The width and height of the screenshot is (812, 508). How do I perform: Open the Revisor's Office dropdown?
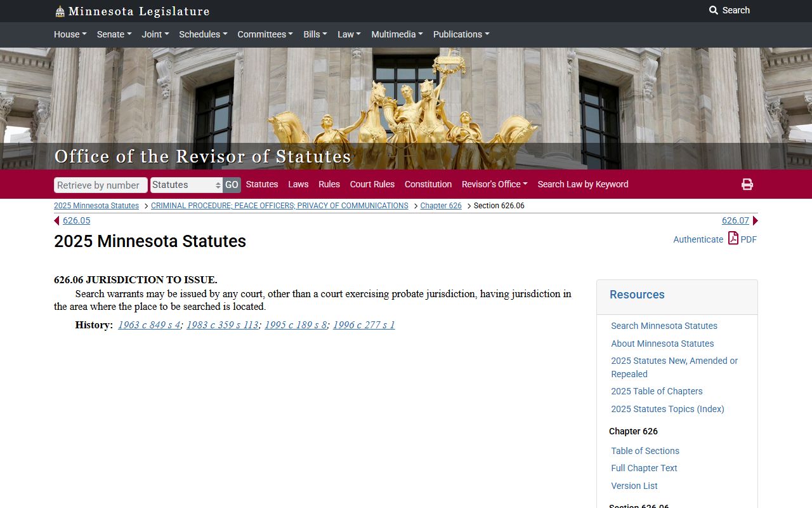pyautogui.click(x=495, y=184)
